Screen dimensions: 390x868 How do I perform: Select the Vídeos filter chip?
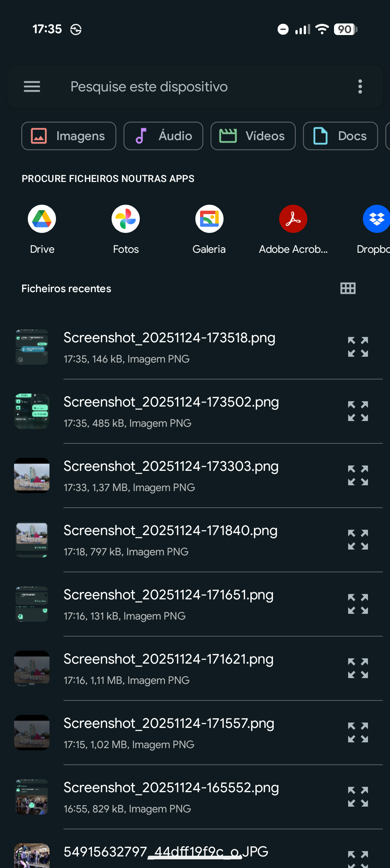tap(253, 136)
